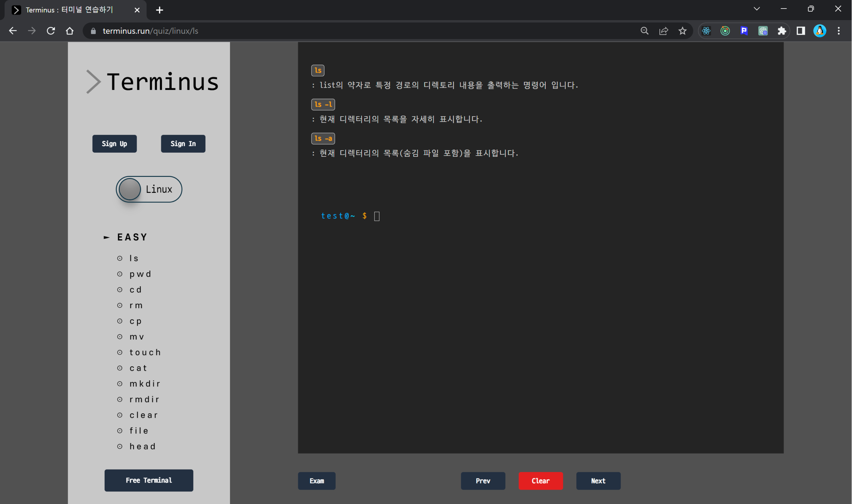852x504 pixels.
Task: Select the touch lesson in list
Action: 145,352
